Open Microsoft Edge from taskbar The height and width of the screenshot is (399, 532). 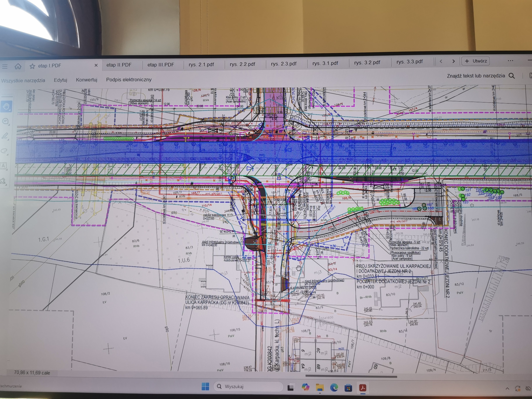(334, 387)
